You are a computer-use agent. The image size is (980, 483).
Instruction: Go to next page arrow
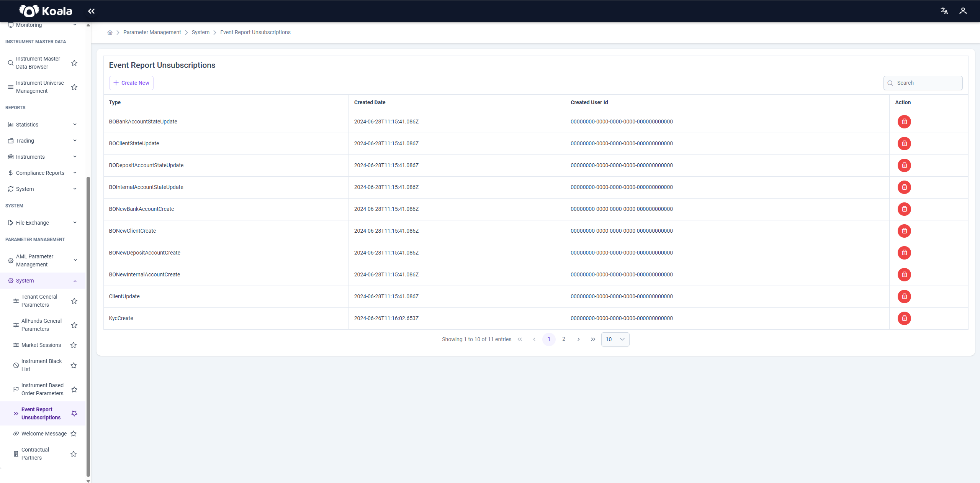(x=578, y=339)
